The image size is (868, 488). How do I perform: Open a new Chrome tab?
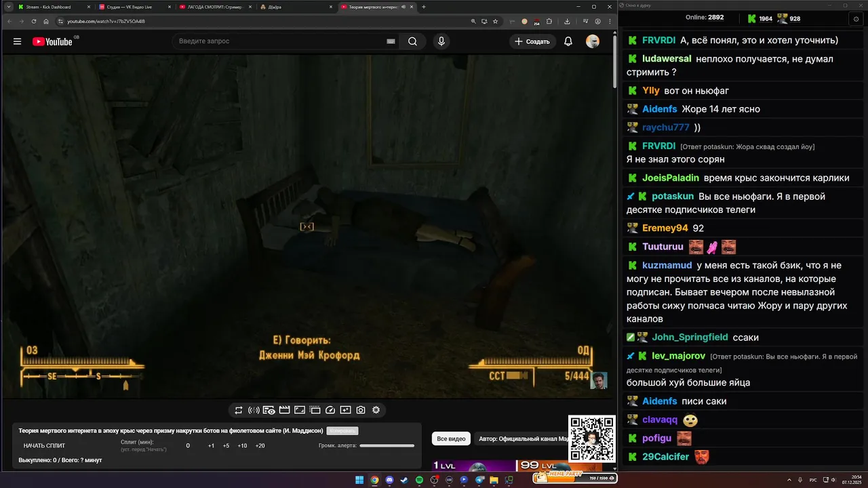click(x=424, y=7)
